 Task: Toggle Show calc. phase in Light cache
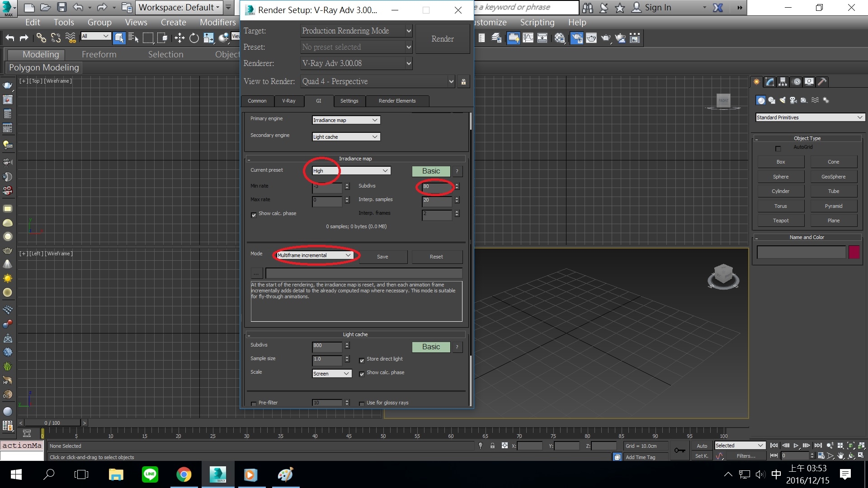pyautogui.click(x=362, y=374)
